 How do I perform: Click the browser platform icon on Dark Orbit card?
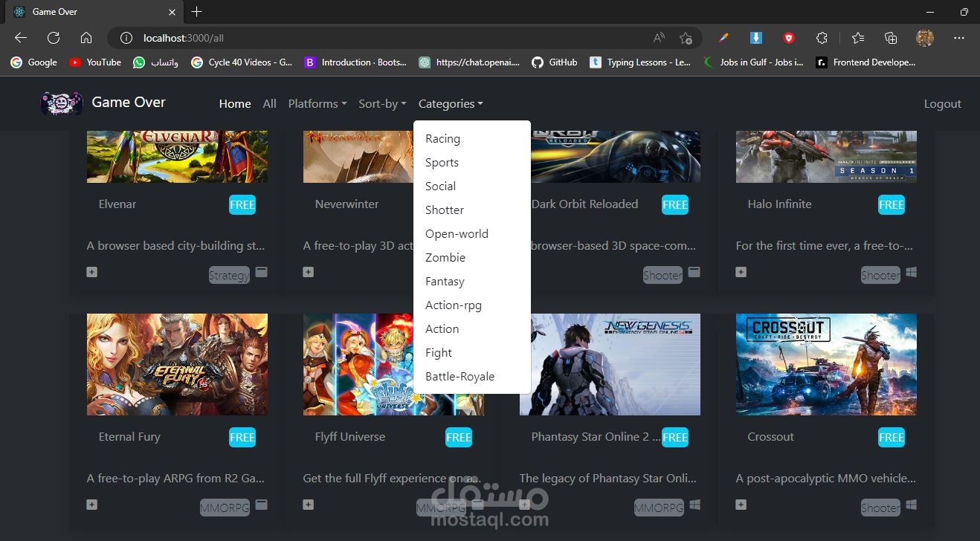click(694, 272)
